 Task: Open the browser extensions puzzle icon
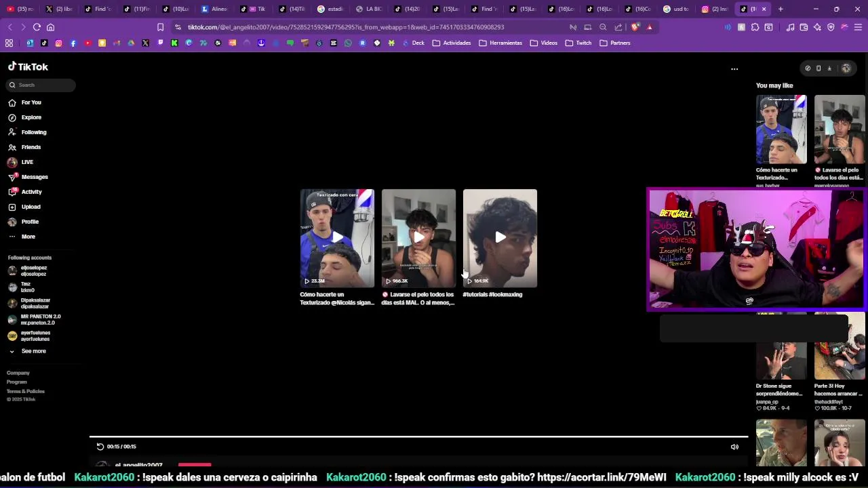[755, 27]
